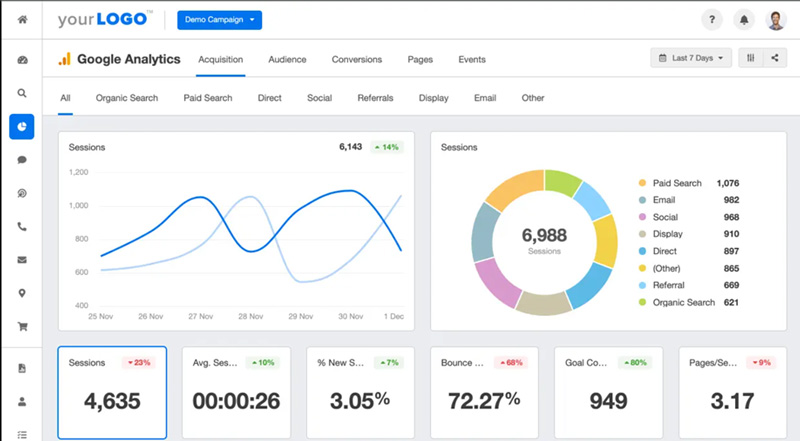Open the notifications bell
800x441 pixels.
[x=744, y=20]
